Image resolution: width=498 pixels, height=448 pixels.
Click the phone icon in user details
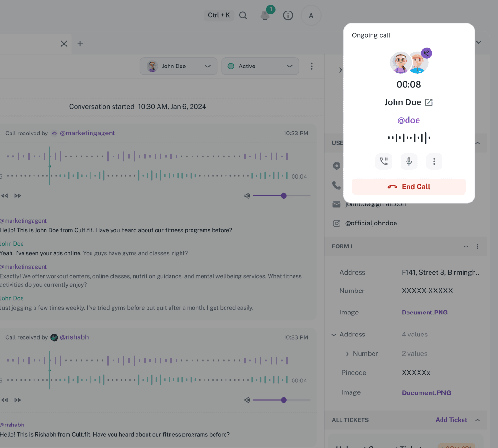(x=336, y=185)
